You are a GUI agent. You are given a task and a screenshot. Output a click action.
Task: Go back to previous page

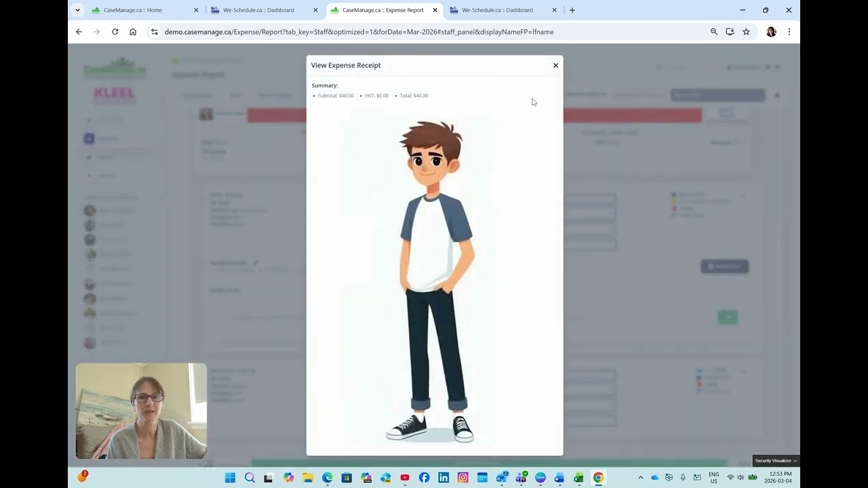(x=79, y=32)
